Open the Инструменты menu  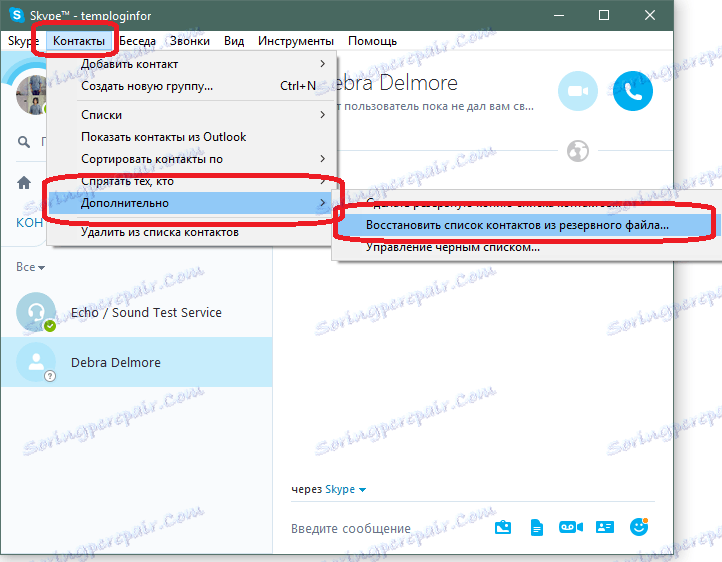[x=296, y=41]
